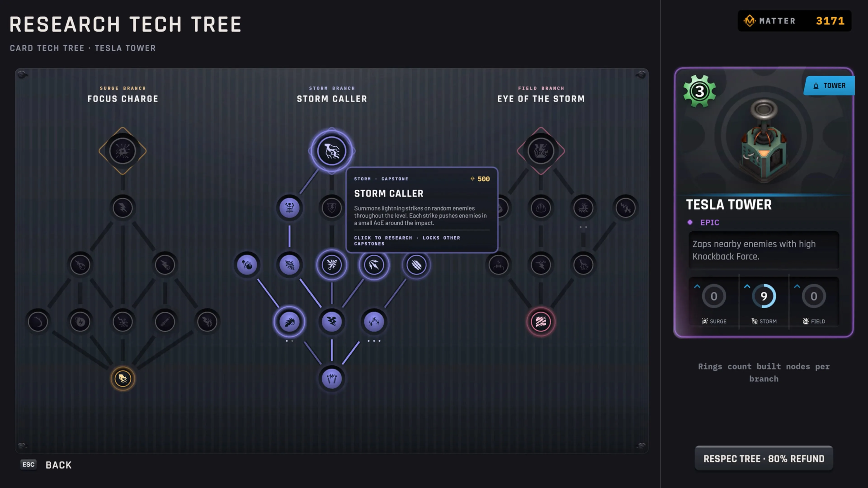Click the Respec Tree 80% Refund button
868x488 pixels.
click(764, 458)
